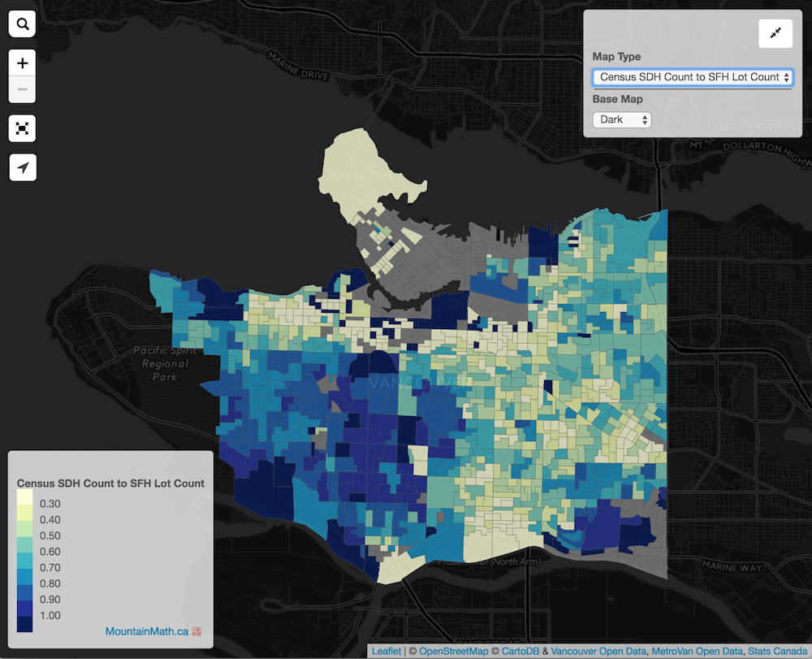
Task: Zoom in with the plus button
Action: (22, 63)
